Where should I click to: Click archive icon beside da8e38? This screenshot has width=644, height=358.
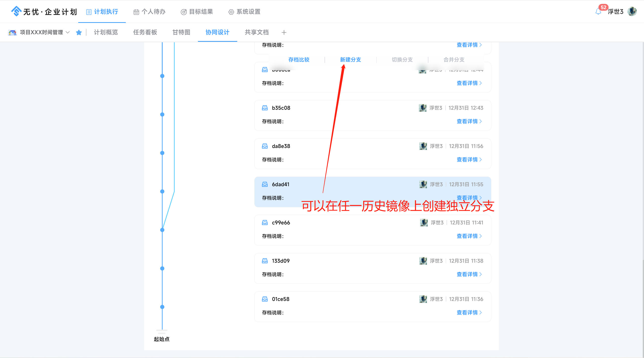click(x=265, y=146)
